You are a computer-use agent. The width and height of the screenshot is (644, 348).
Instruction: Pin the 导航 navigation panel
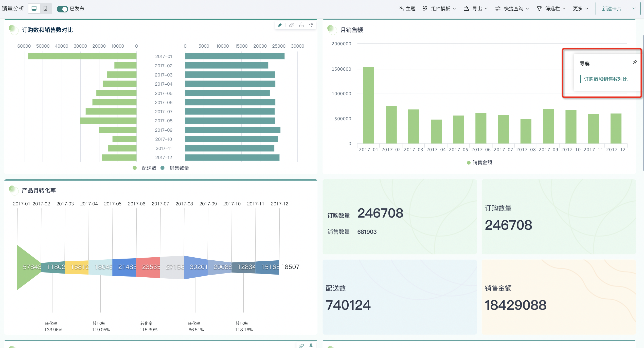(x=635, y=62)
